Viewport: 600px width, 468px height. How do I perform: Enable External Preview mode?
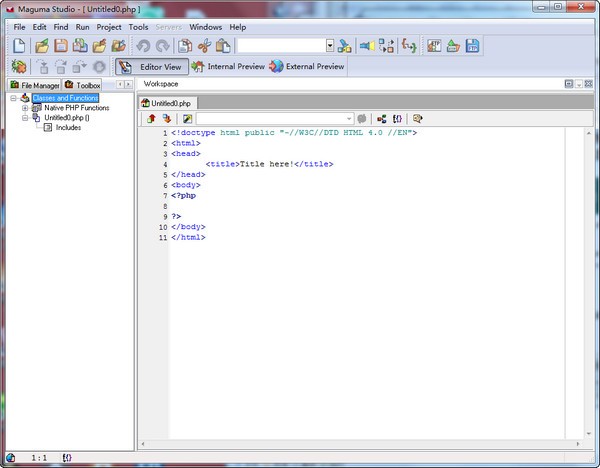[306, 67]
